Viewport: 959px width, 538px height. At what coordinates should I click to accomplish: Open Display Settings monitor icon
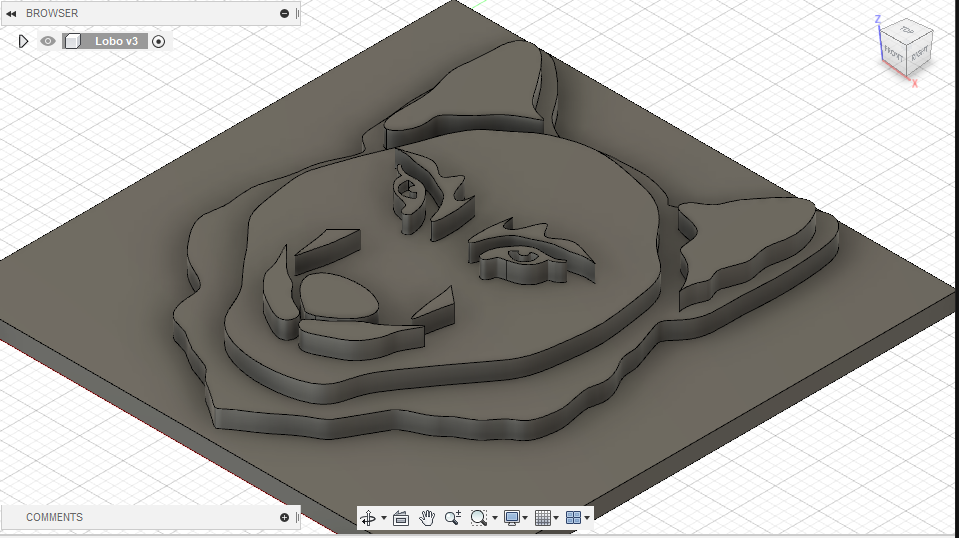pyautogui.click(x=511, y=518)
